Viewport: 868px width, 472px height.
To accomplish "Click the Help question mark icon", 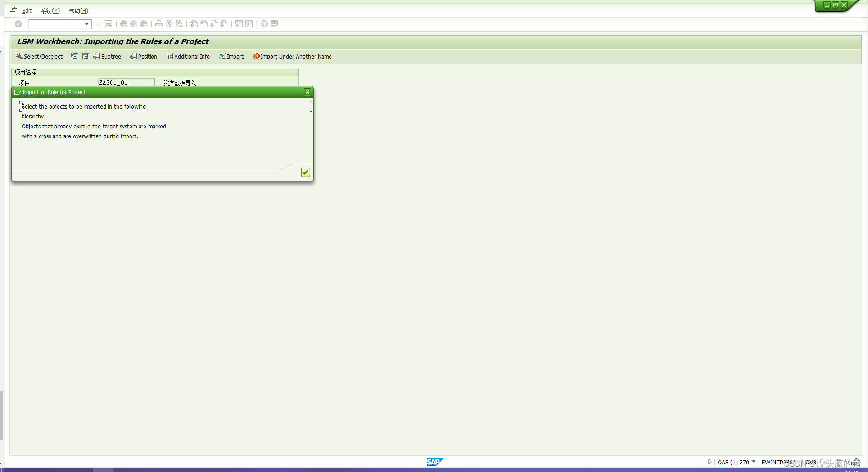I will (264, 24).
